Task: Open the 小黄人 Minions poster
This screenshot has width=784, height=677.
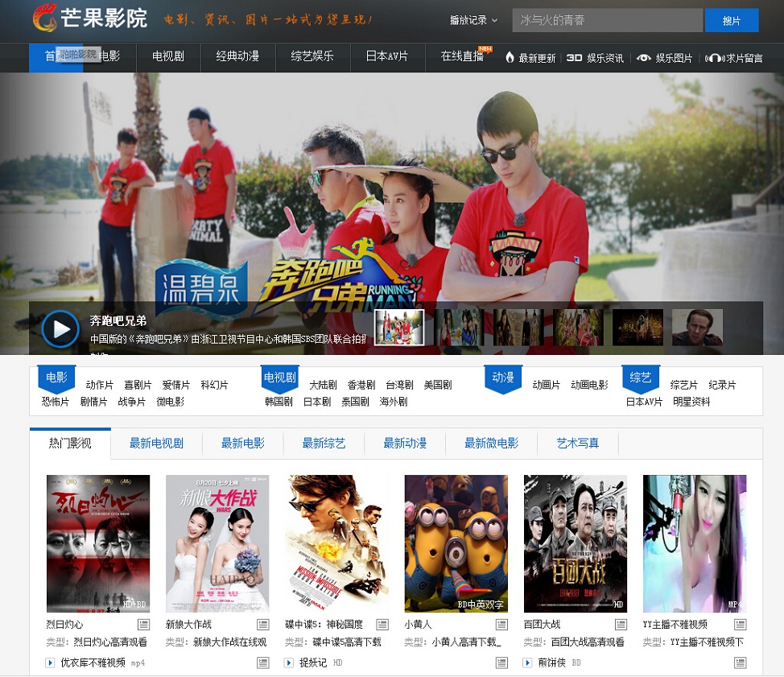Action: pyautogui.click(x=456, y=543)
